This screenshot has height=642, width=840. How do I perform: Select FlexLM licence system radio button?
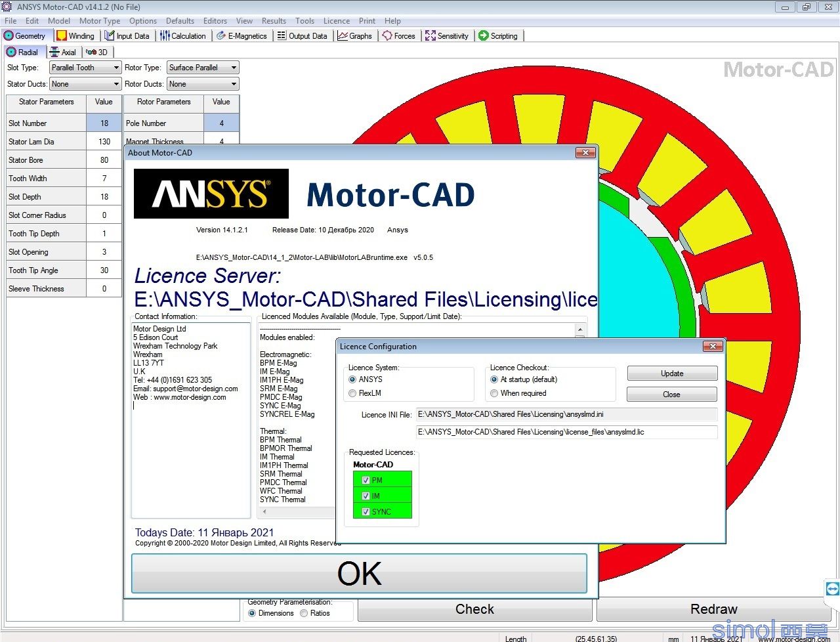[352, 393]
